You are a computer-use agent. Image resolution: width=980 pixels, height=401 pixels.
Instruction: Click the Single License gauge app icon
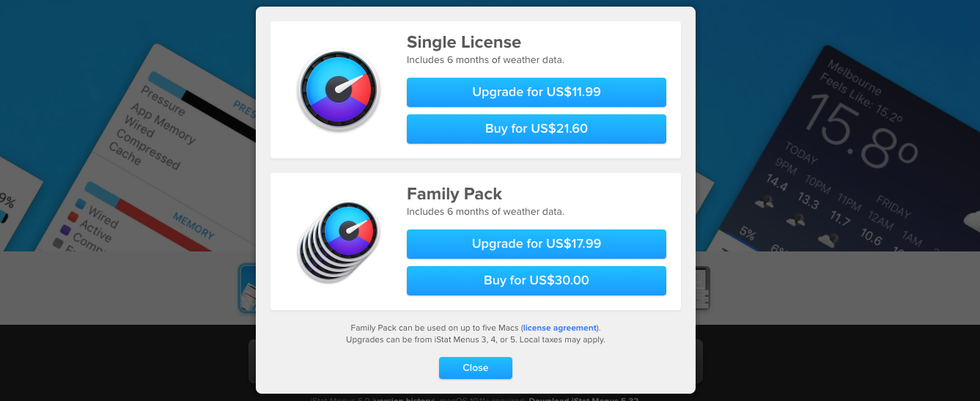[x=339, y=90]
